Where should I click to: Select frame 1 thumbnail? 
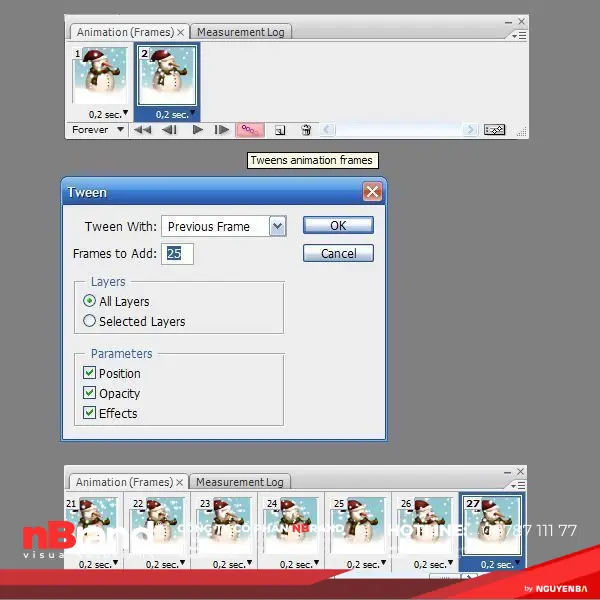click(x=100, y=76)
